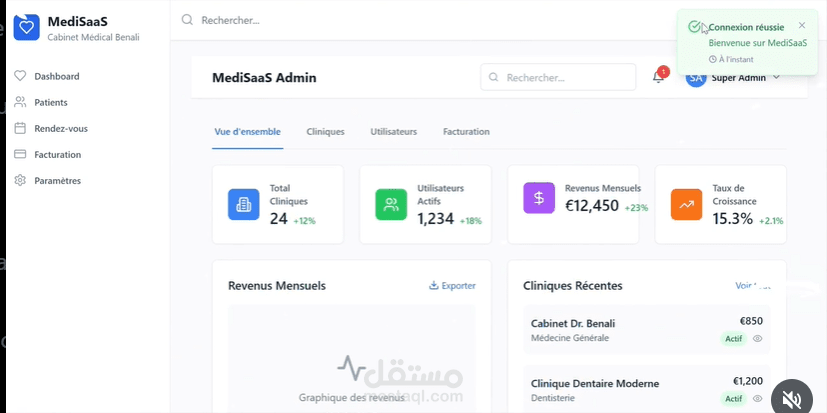Viewport: 827px width, 413px height.
Task: Open the Clinique Dentaire Moderne clinic name
Action: (x=595, y=383)
